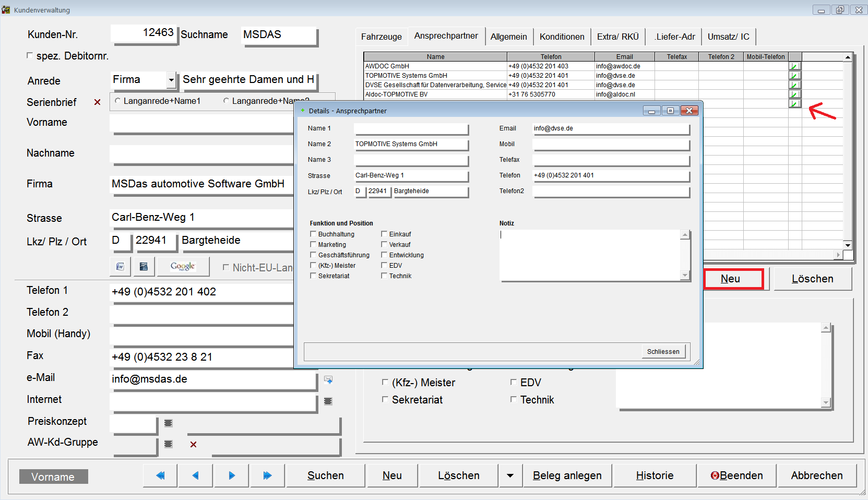Open Google Maps lookup button

pyautogui.click(x=183, y=267)
